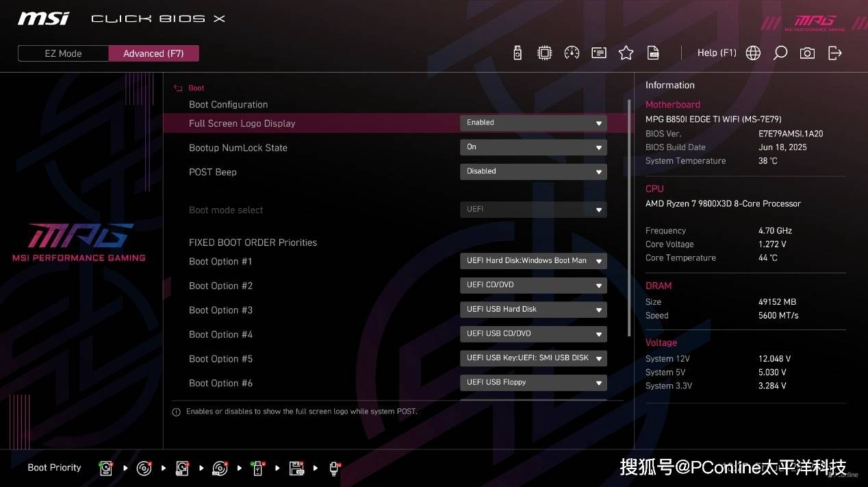Click the Boot Configuration heading

228,105
